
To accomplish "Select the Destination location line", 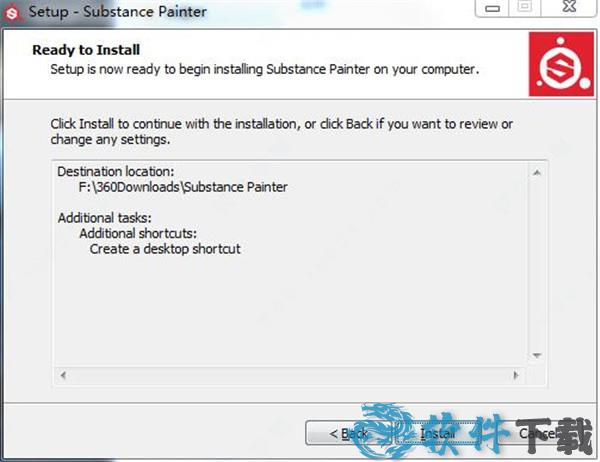I will pyautogui.click(x=116, y=171).
